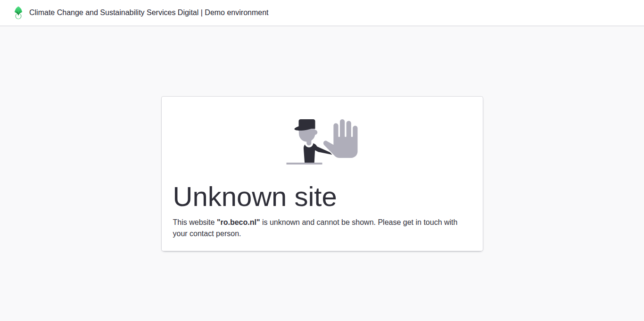
Task: Click the "Demo environment" header label
Action: (237, 13)
